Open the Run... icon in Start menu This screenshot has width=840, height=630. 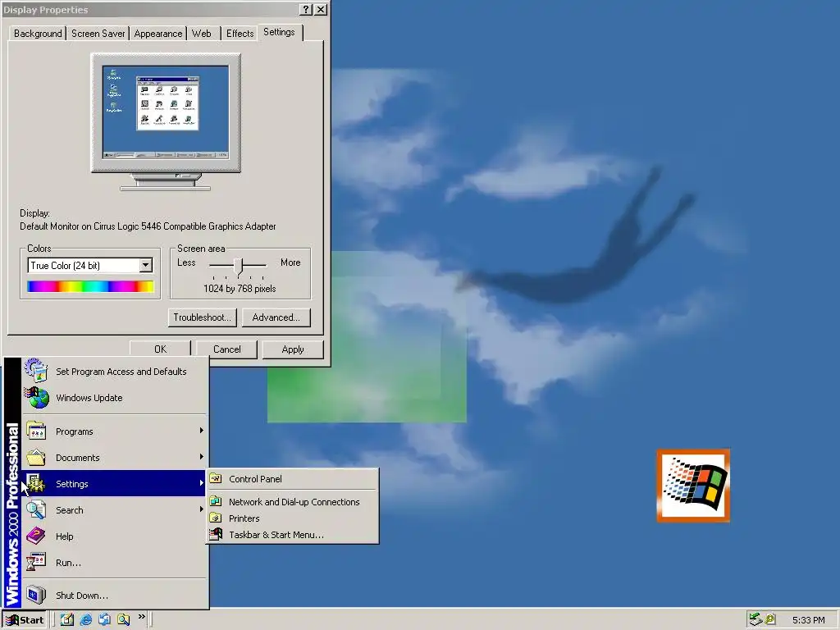(x=36, y=563)
